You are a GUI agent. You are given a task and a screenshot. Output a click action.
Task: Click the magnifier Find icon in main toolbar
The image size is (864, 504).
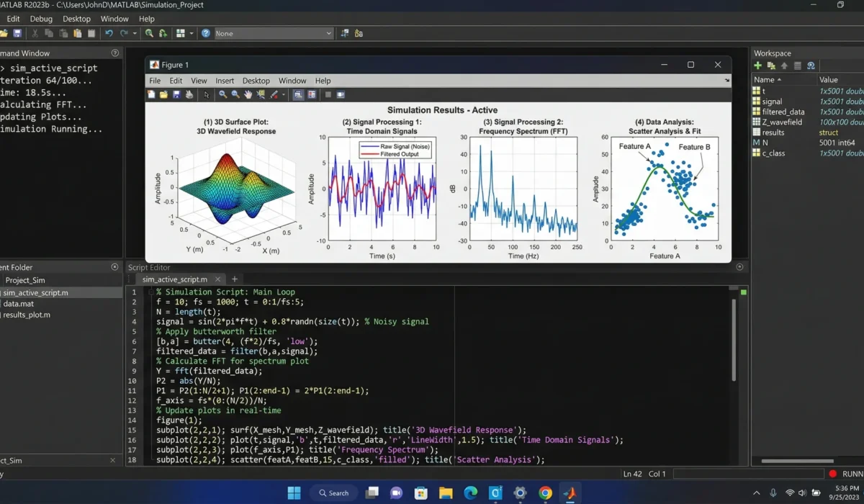[x=149, y=33]
